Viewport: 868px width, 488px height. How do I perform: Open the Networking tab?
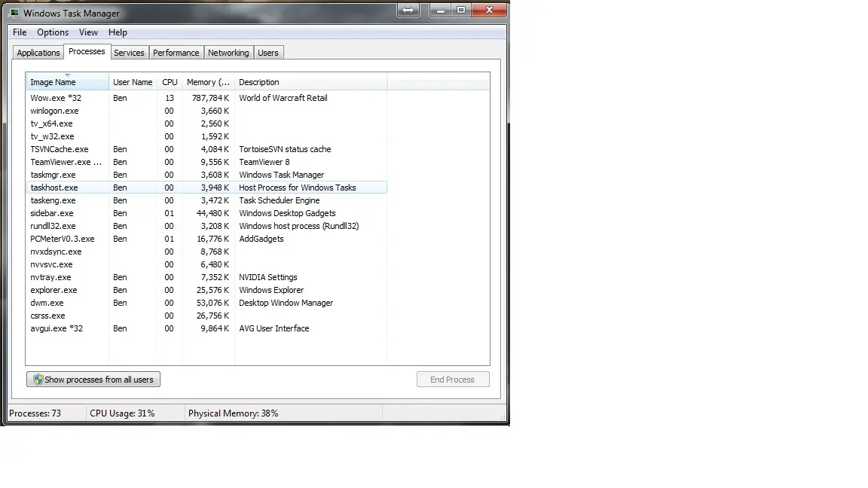[x=228, y=53]
